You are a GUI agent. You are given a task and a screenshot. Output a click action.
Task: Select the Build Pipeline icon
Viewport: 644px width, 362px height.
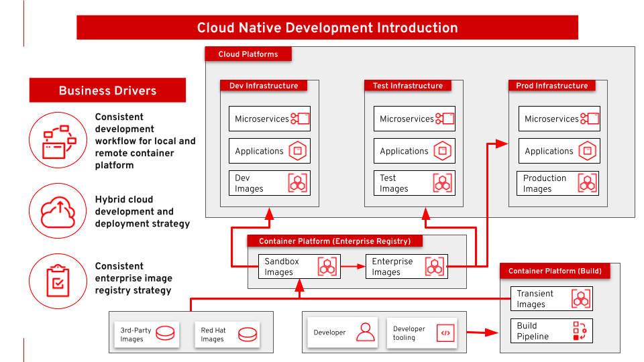tap(580, 331)
